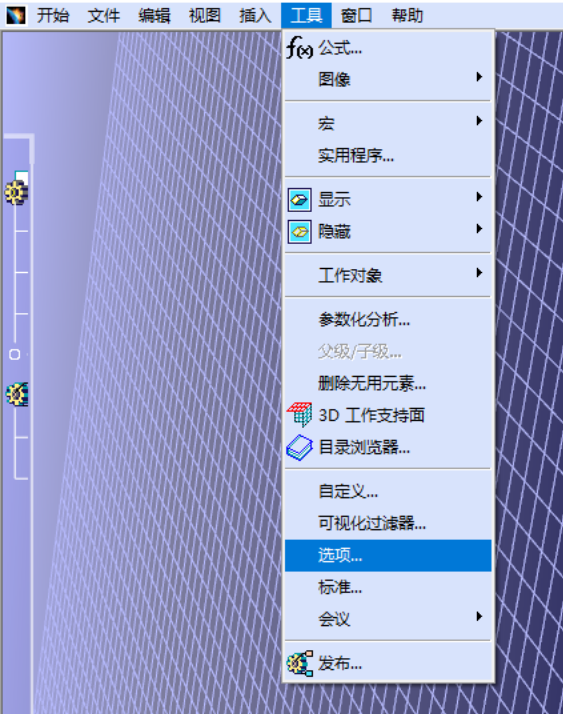
Task: Click the small circle node on tree line
Action: pyautogui.click(x=15, y=354)
